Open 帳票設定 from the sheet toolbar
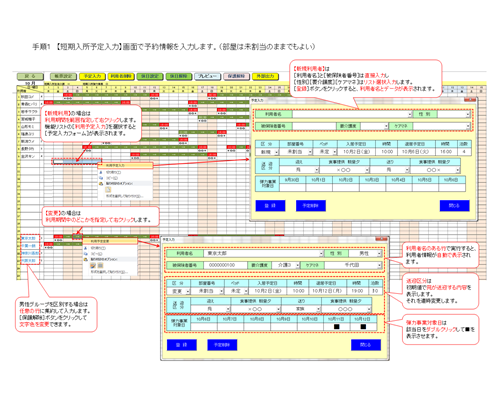 64,76
